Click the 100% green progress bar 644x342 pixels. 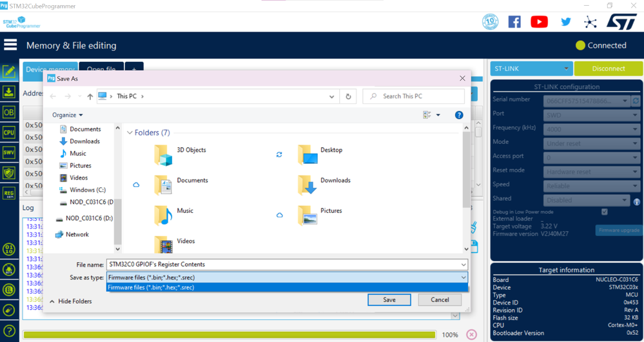click(x=229, y=335)
